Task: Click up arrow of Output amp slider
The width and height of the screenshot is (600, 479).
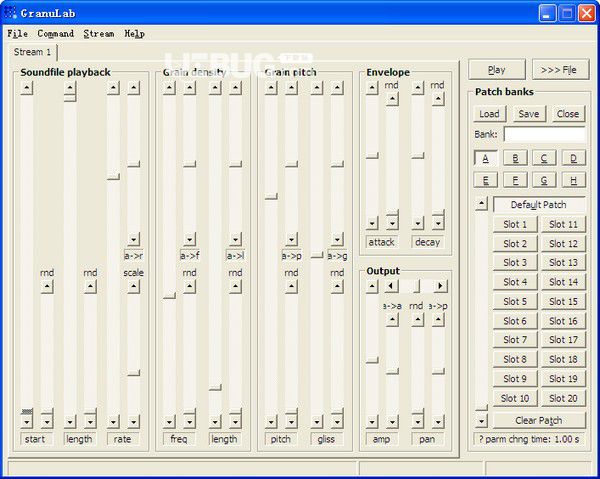Action: pos(372,286)
